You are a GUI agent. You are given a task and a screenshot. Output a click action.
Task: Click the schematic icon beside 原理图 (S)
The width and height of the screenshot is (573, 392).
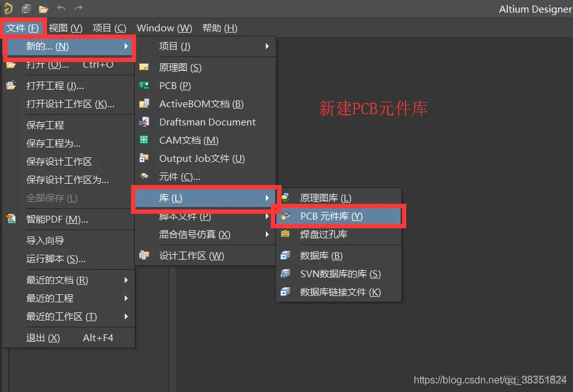tap(144, 67)
